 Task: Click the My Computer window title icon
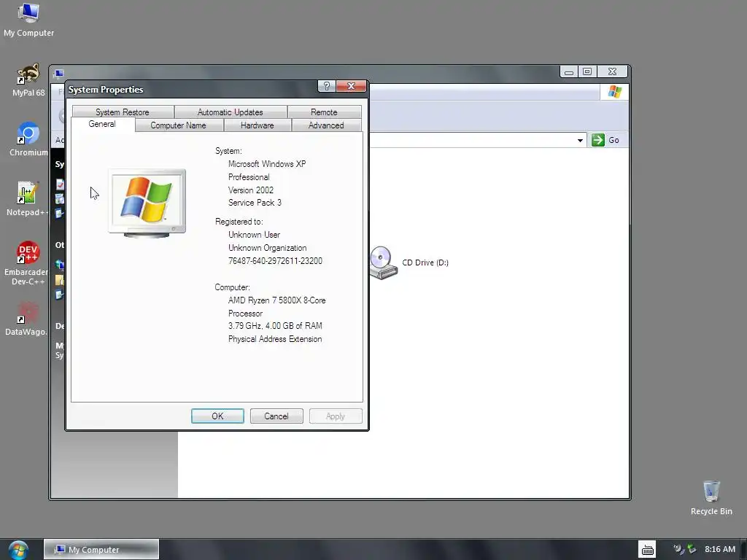pyautogui.click(x=59, y=74)
